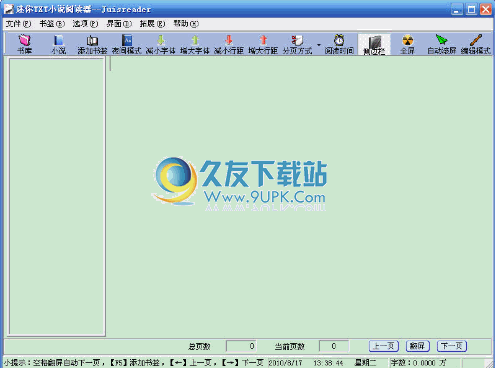
Task: Decrease font size with 减小字体
Action: pos(161,44)
